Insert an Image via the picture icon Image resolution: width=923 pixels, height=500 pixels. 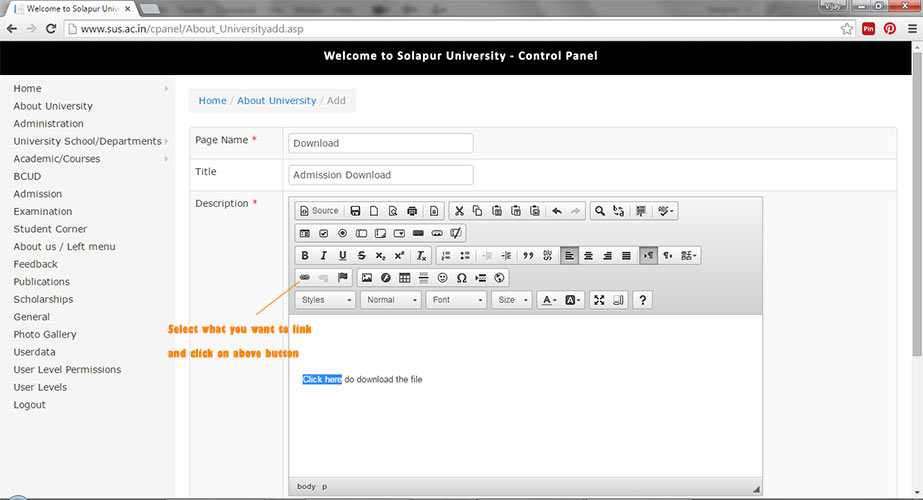pyautogui.click(x=367, y=277)
